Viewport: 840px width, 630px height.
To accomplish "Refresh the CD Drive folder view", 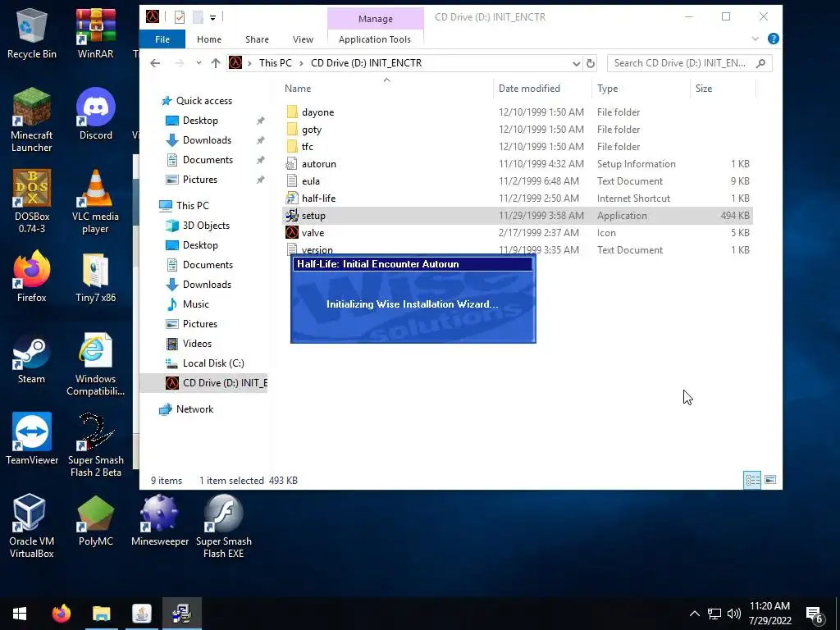I will (591, 63).
